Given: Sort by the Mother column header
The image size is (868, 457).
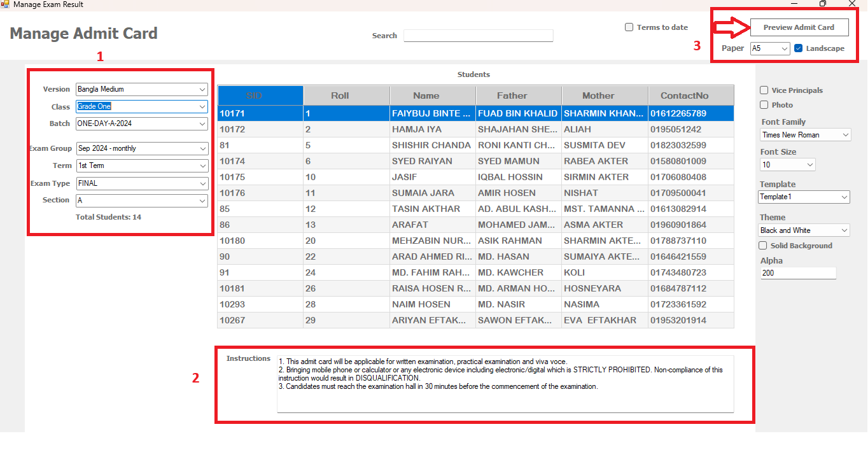Looking at the screenshot, I should point(605,95).
